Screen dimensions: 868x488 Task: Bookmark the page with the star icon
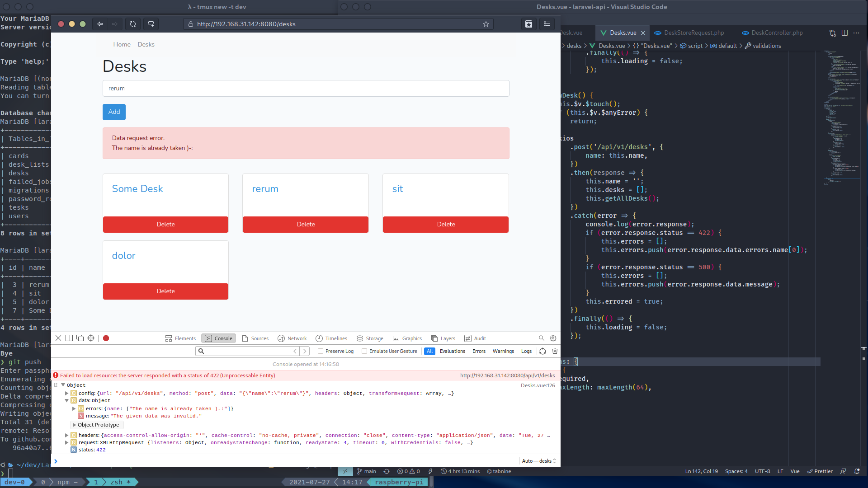(486, 24)
